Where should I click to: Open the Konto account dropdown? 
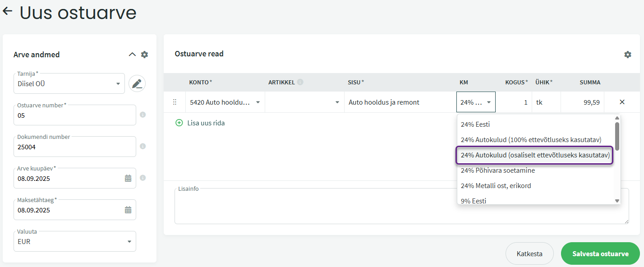coord(258,102)
